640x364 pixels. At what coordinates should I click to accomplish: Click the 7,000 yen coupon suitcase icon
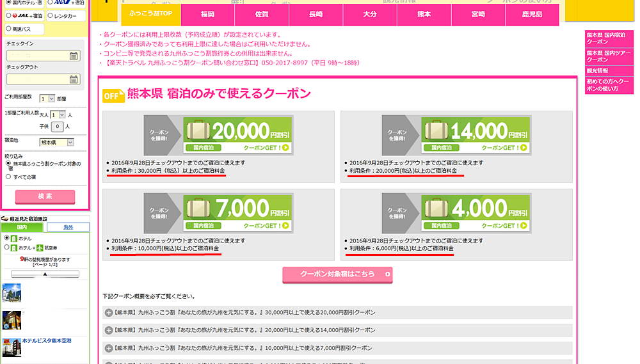pos(198,209)
